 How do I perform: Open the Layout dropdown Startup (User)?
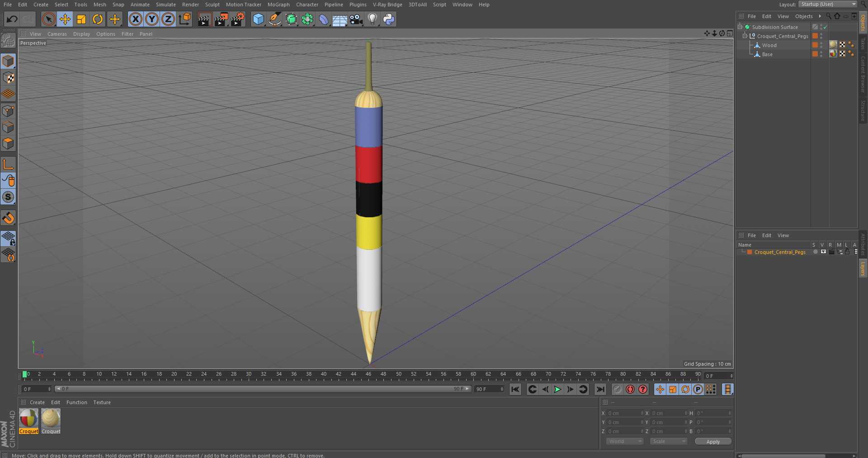[x=828, y=4]
